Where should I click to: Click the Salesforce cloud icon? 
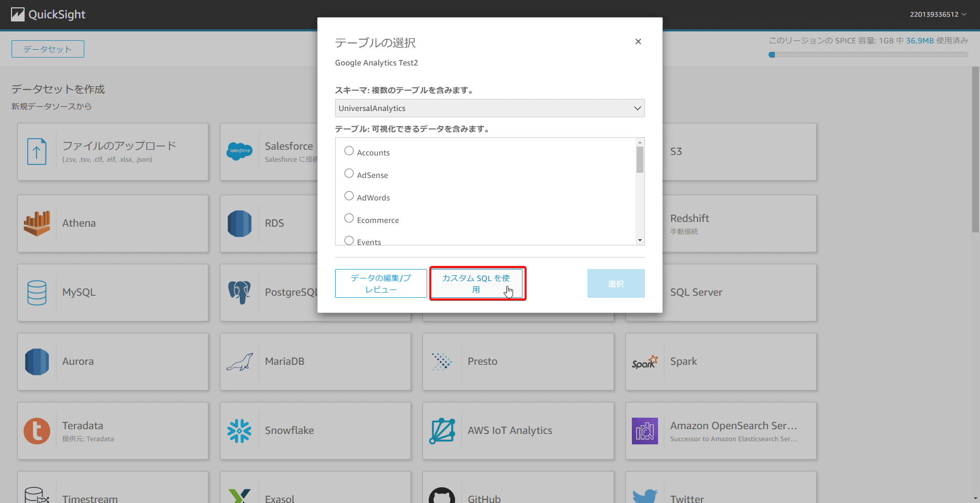(x=240, y=151)
